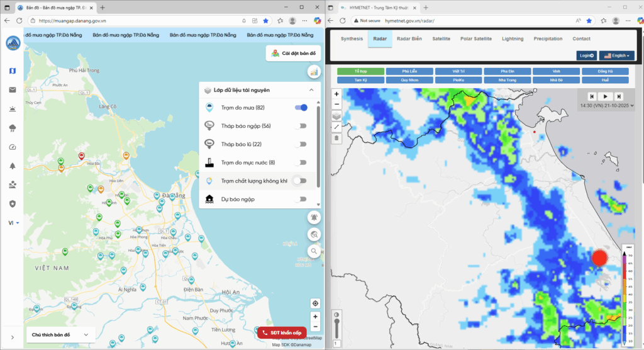Open the Polar Satellite tab
Screen dimensions: 644x350
[475, 38]
